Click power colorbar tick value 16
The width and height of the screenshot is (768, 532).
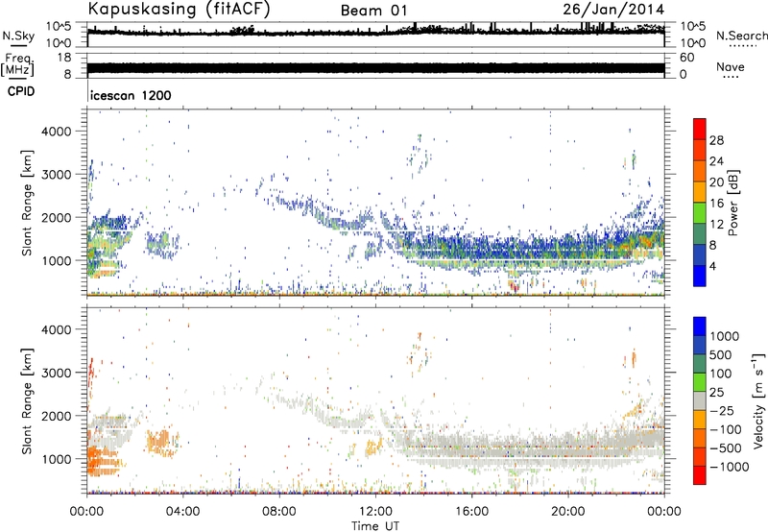point(716,204)
